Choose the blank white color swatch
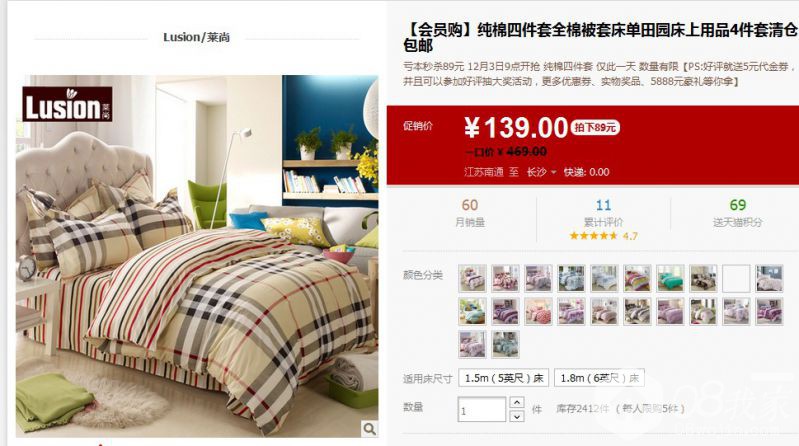The image size is (799, 446). [x=736, y=278]
